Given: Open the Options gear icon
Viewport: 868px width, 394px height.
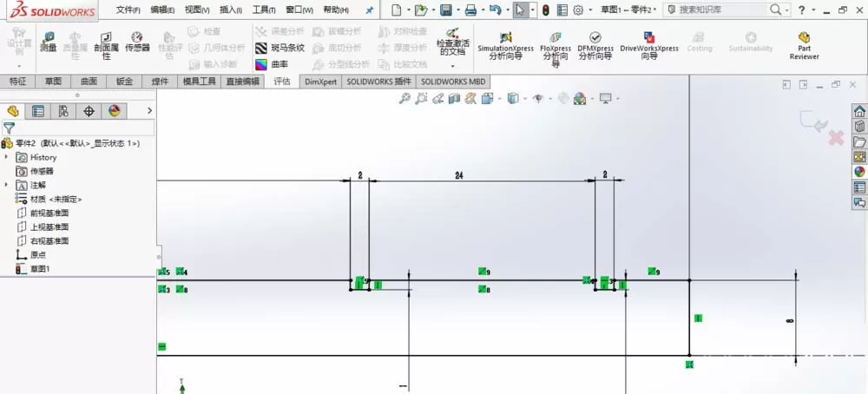Looking at the screenshot, I should click(578, 10).
